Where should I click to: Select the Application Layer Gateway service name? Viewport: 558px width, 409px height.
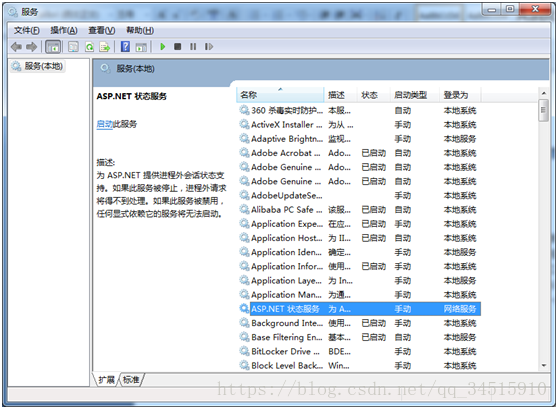286,280
